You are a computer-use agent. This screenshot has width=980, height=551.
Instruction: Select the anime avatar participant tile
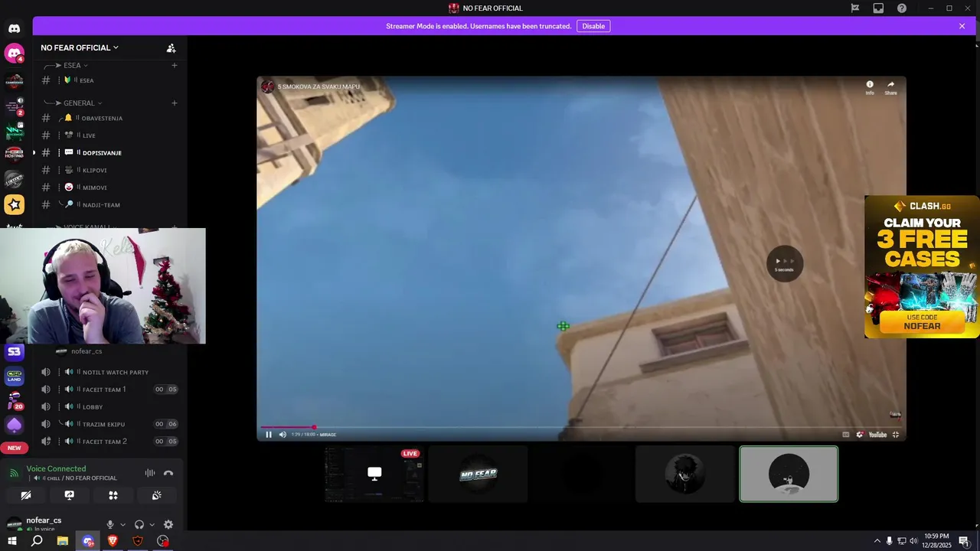point(685,474)
